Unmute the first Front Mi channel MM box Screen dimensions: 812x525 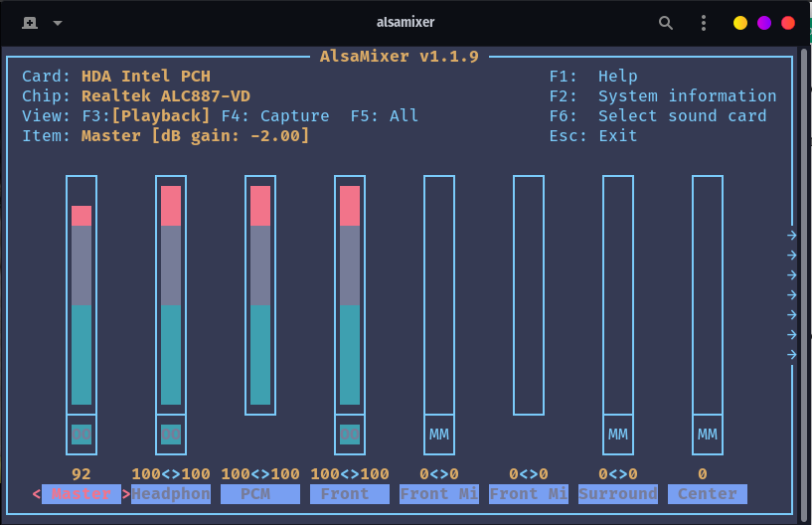439,435
